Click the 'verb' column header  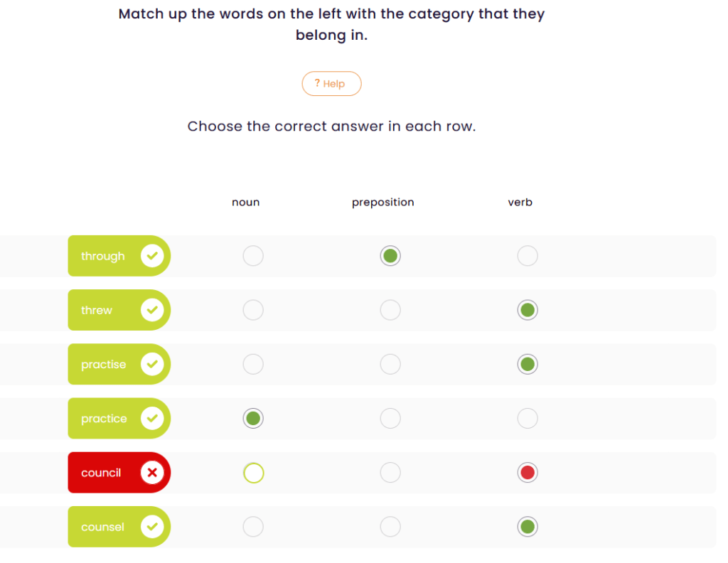[x=520, y=203]
